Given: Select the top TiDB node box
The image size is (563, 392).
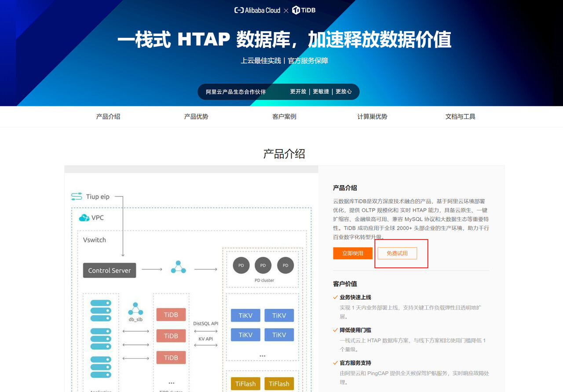Looking at the screenshot, I should 171,315.
